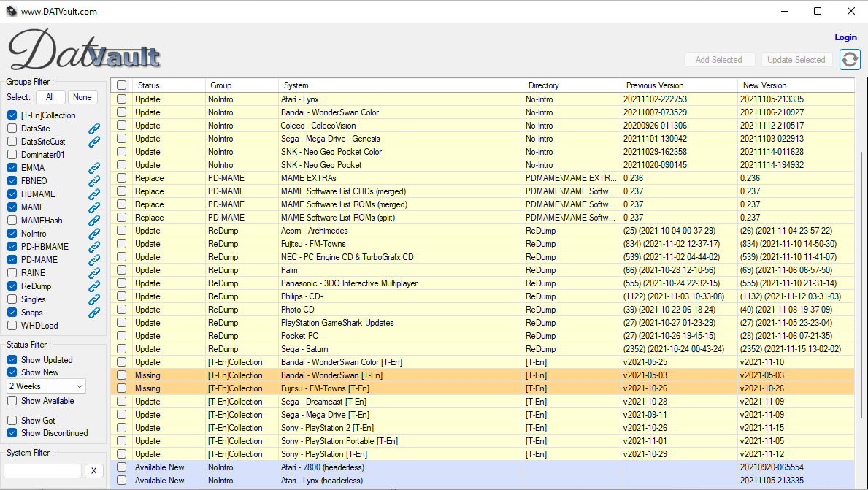
Task: Sort table by Directory column header
Action: [572, 85]
